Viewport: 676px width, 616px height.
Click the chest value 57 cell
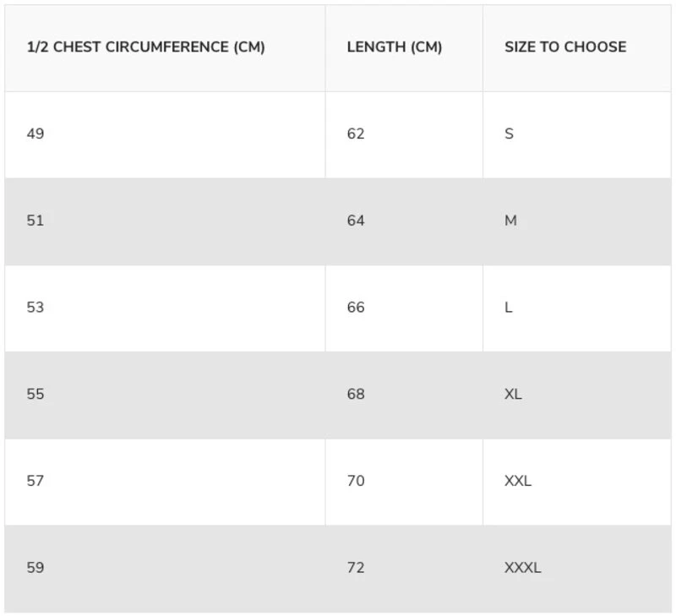tap(35, 481)
